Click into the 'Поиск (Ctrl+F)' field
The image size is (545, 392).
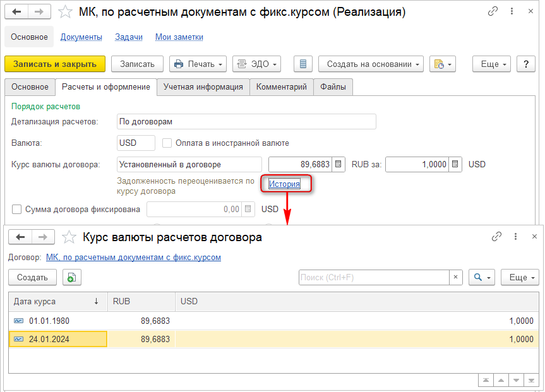[x=374, y=277]
